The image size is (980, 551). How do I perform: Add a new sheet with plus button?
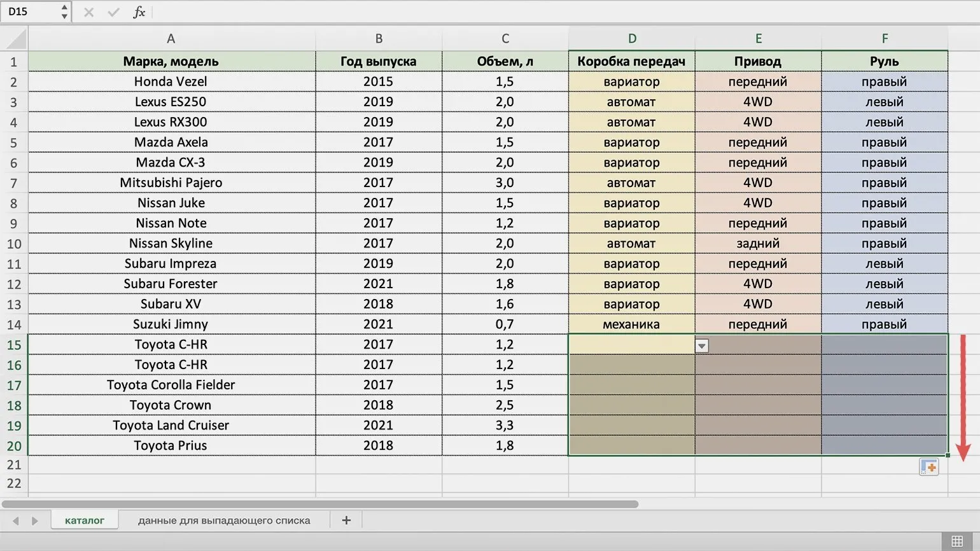[x=346, y=520]
